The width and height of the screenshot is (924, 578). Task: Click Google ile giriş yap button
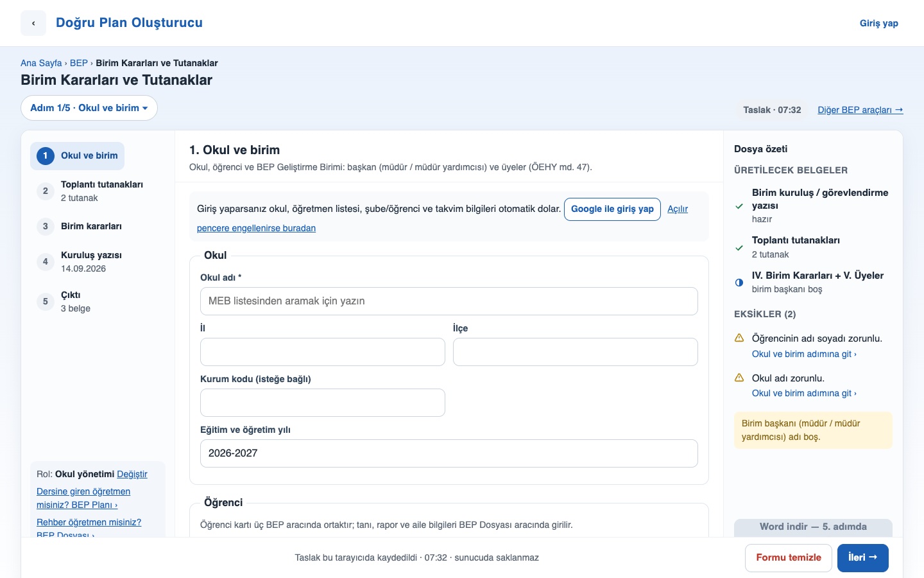pyautogui.click(x=612, y=209)
